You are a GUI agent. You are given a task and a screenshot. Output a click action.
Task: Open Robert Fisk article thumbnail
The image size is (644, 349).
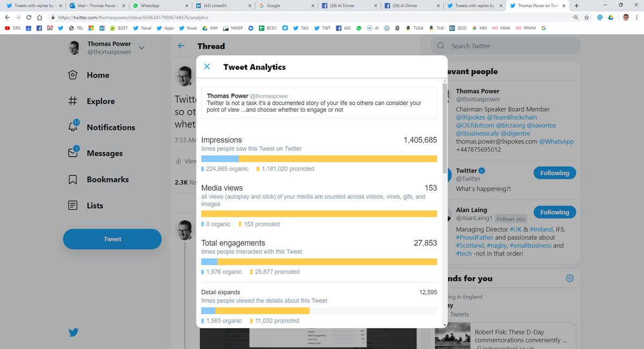[452, 336]
